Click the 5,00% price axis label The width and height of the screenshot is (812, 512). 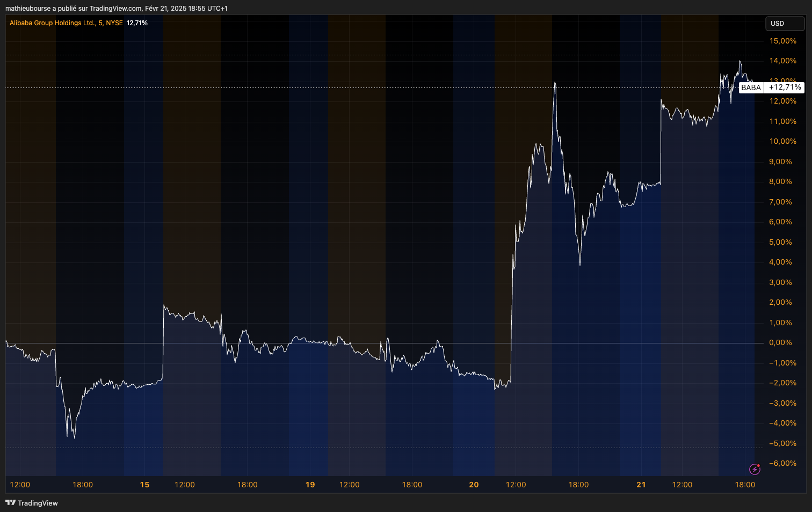781,242
